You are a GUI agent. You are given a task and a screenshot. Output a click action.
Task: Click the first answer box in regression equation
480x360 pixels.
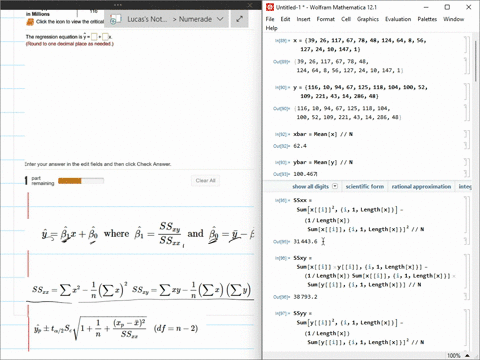point(94,37)
